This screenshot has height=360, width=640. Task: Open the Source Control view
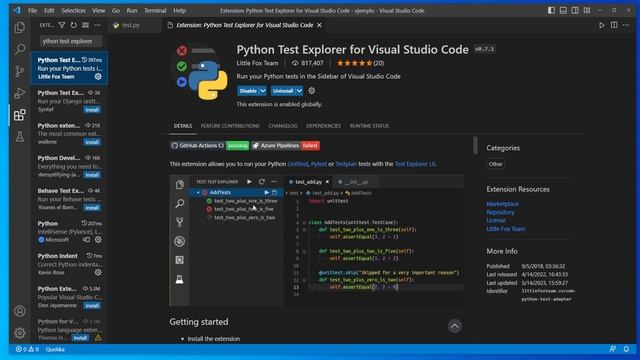click(x=20, y=71)
